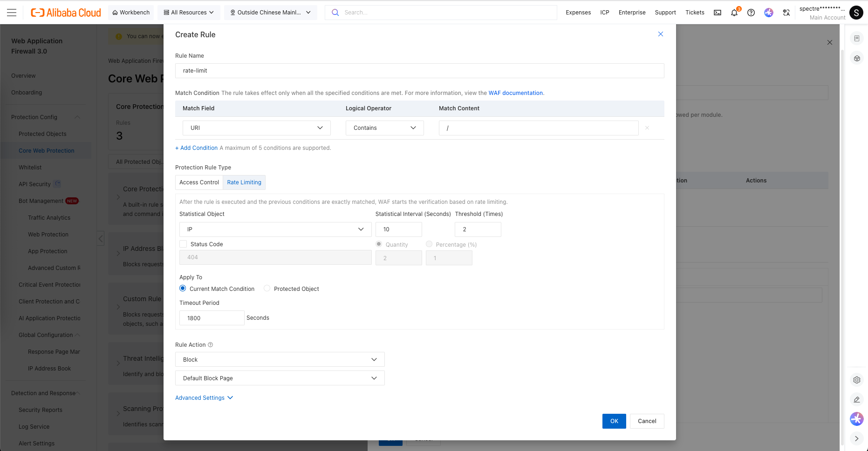Switch to the Access Control tab
The height and width of the screenshot is (451, 868).
click(199, 182)
